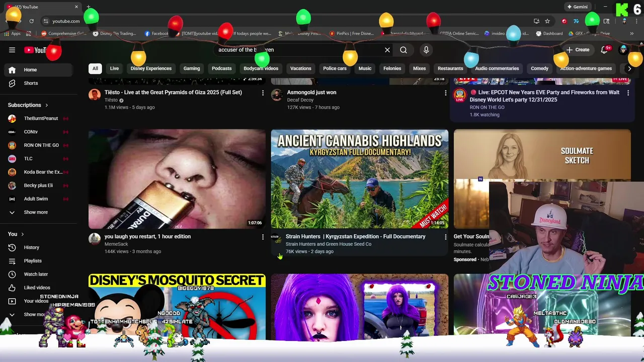Select the Live filter chip

point(114,68)
